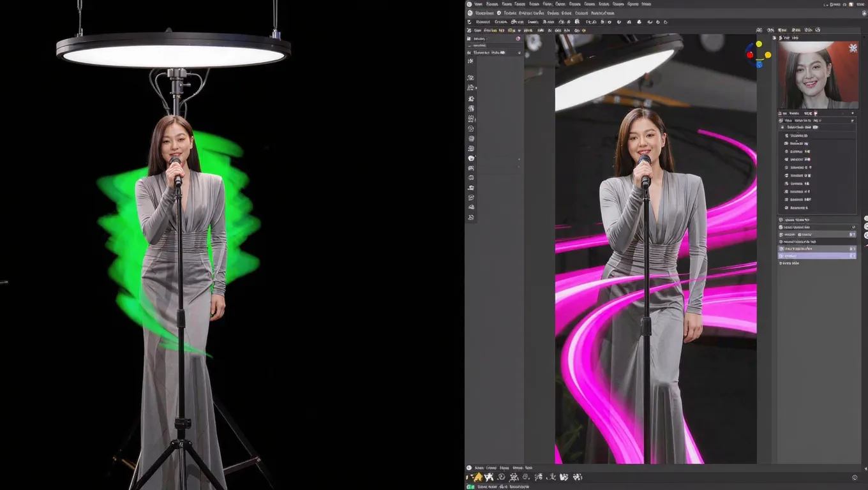Click the pink round icon in the left panel header
The height and width of the screenshot is (490, 868).
point(518,38)
